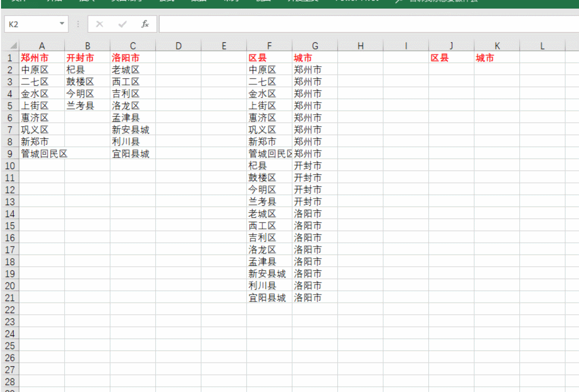
Task: Click the cancel X icon in formula bar
Action: coord(99,24)
